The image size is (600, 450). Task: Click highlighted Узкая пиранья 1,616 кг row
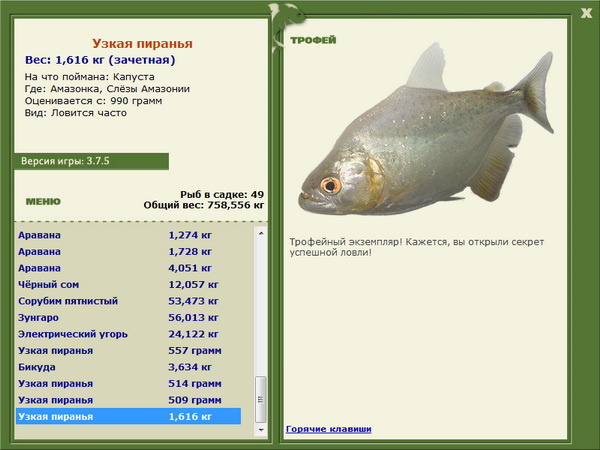(x=129, y=416)
